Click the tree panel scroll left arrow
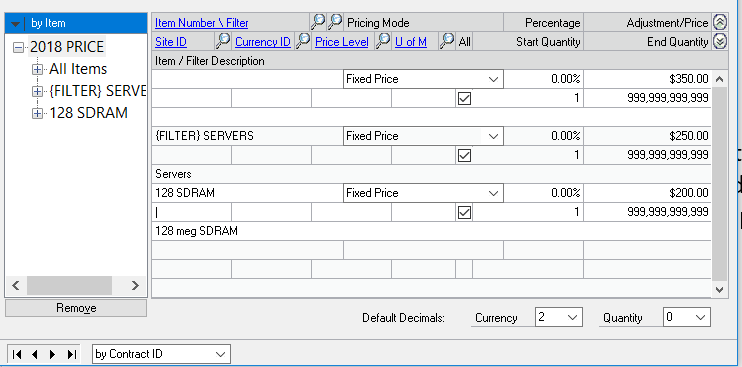The image size is (742, 367). coord(16,285)
